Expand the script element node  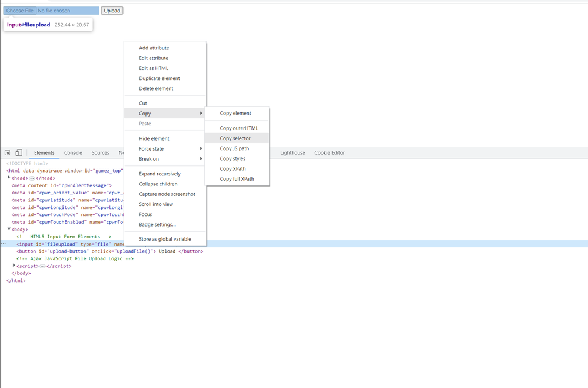point(14,266)
